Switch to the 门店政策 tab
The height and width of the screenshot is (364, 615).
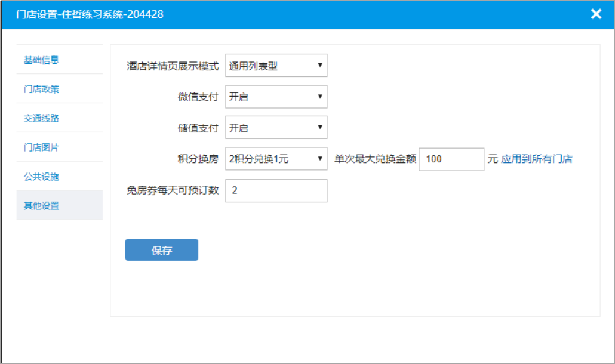(59, 89)
